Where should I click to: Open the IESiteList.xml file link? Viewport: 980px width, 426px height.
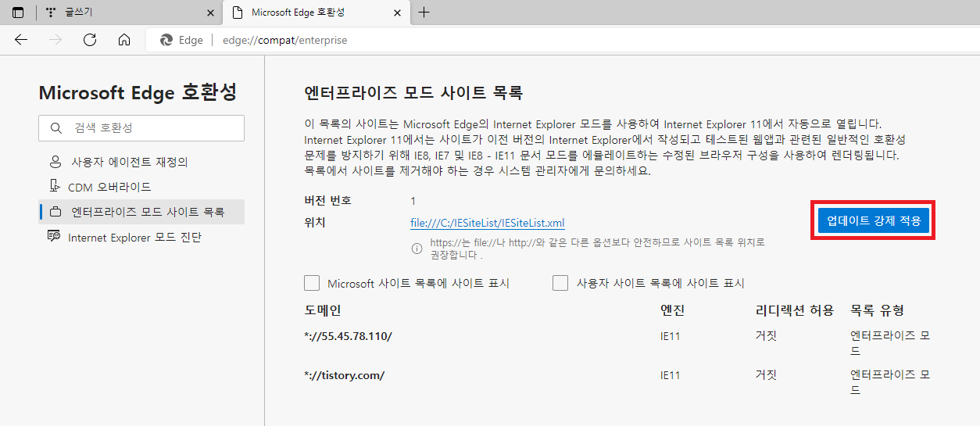(488, 223)
